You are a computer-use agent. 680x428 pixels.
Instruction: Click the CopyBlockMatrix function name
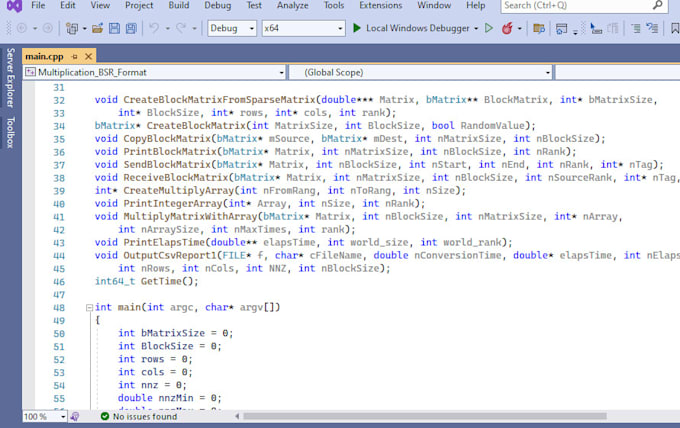tap(167, 139)
